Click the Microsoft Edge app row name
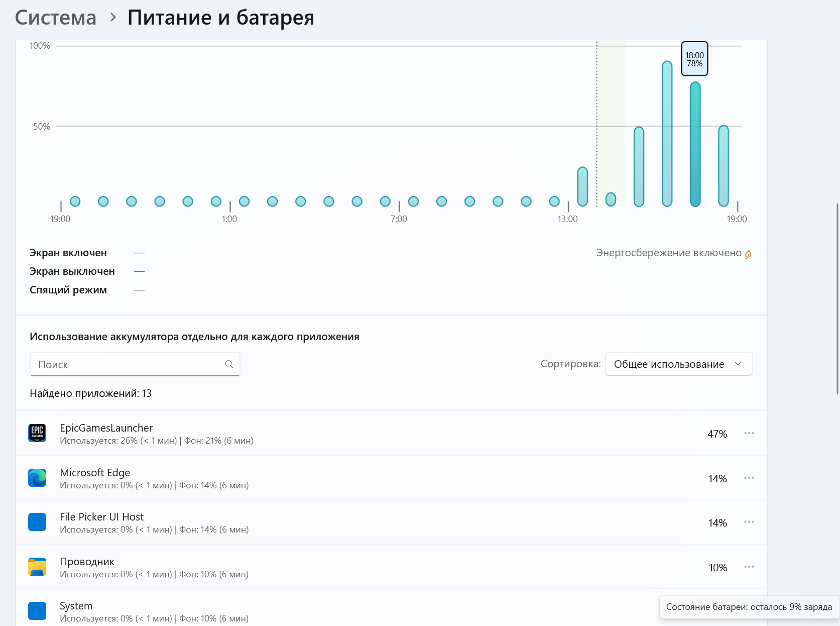 coord(95,473)
